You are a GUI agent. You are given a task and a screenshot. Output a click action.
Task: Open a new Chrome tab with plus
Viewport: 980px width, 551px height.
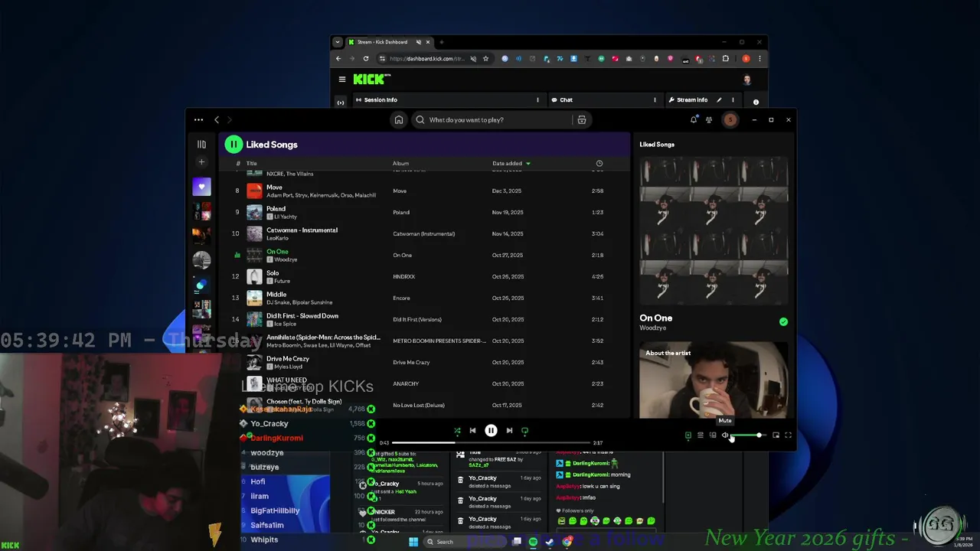442,42
